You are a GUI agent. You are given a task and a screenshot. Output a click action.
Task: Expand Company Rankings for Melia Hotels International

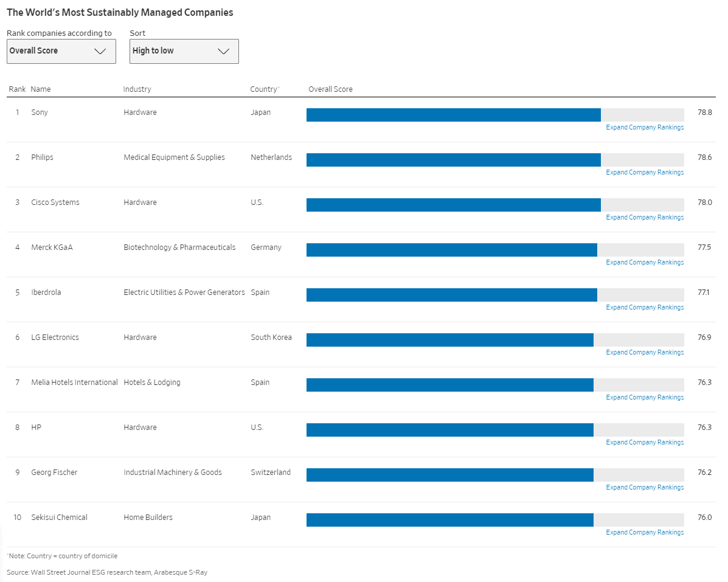pos(645,397)
